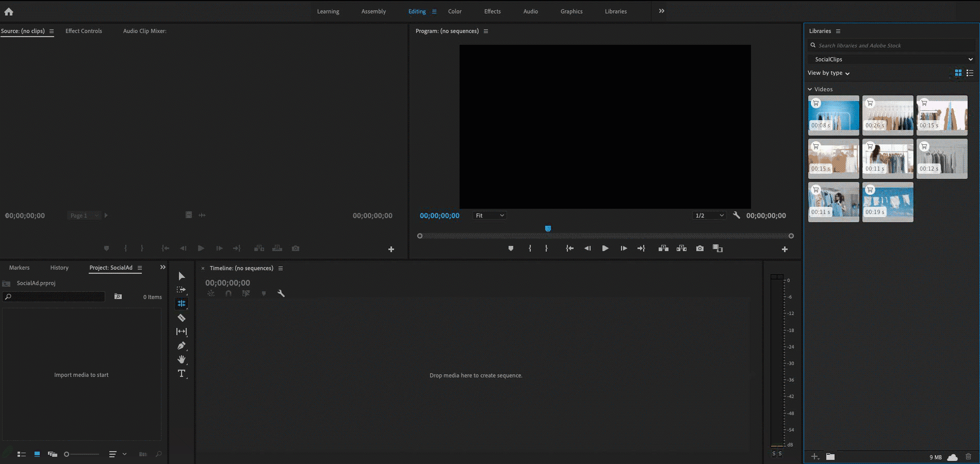
Task: Click the home icon
Action: [x=9, y=11]
